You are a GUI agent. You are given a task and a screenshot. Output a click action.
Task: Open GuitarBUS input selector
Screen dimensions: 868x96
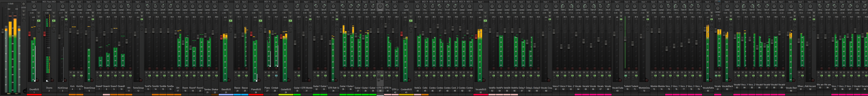[286, 2]
